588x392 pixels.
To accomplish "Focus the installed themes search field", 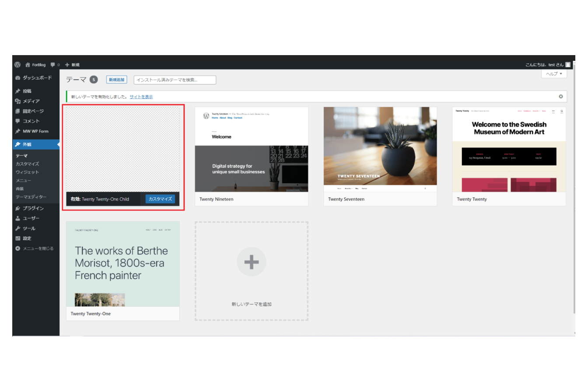I will coord(175,80).
